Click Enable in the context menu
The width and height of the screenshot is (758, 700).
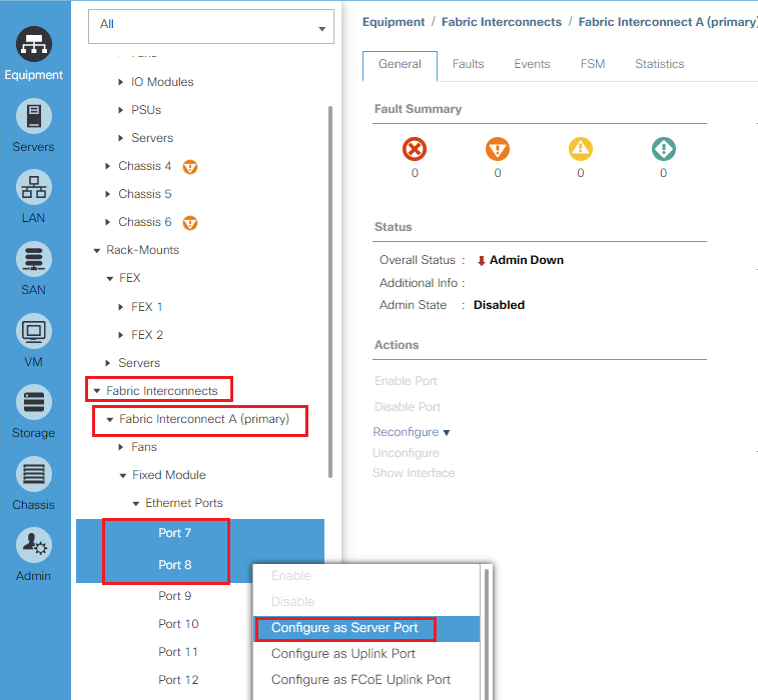point(291,576)
